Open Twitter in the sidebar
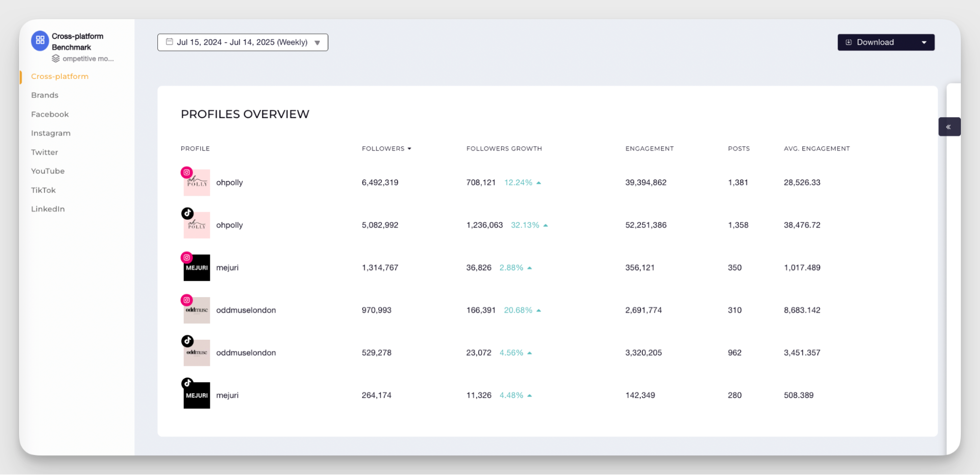 click(x=45, y=152)
